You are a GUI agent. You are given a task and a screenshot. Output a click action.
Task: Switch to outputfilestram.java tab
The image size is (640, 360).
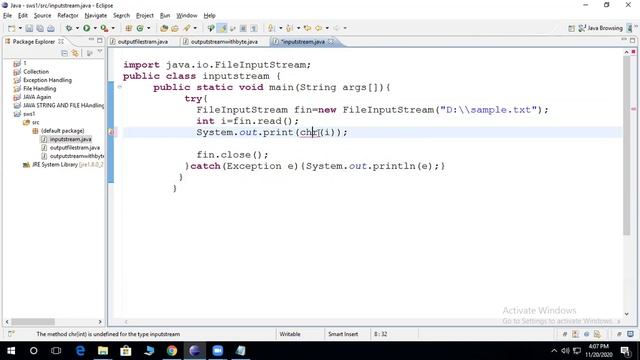click(x=142, y=42)
